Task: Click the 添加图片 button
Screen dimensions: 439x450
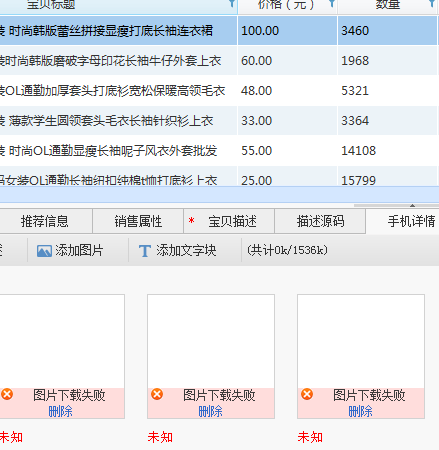Action: [70, 251]
